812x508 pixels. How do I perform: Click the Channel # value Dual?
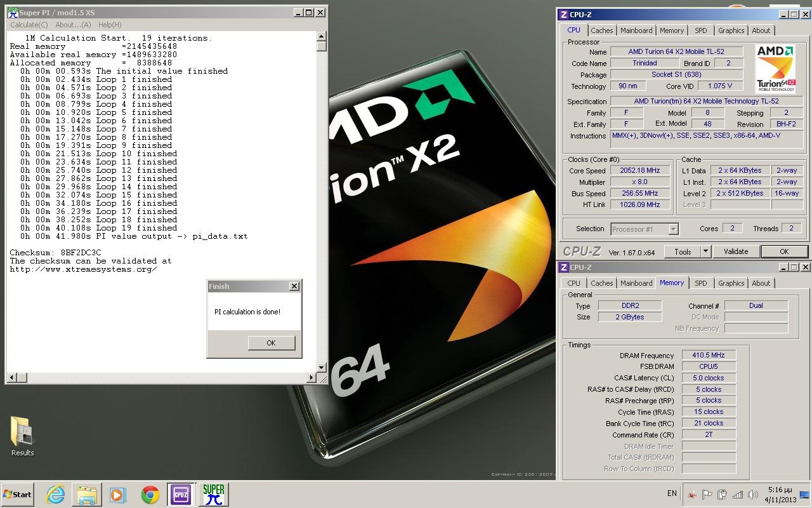click(756, 306)
